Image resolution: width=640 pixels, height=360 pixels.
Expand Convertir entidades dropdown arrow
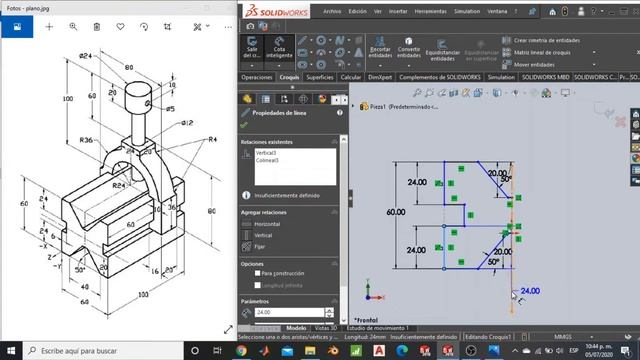409,66
